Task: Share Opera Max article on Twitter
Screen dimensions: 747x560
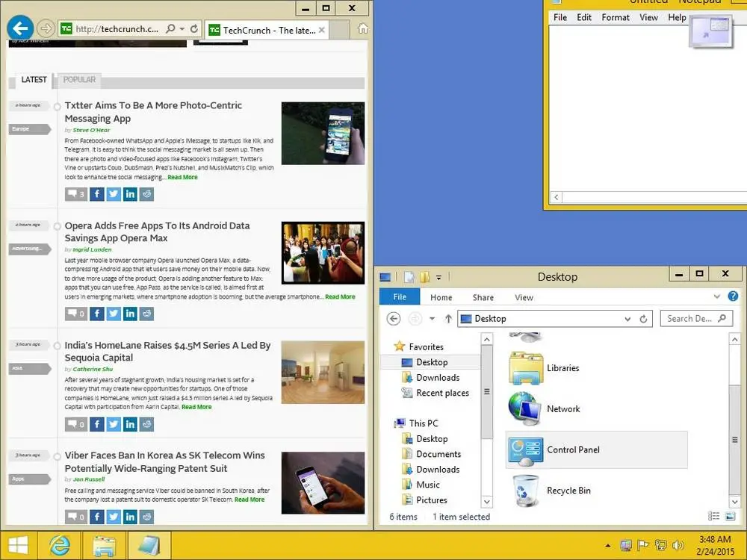Action: coord(114,314)
